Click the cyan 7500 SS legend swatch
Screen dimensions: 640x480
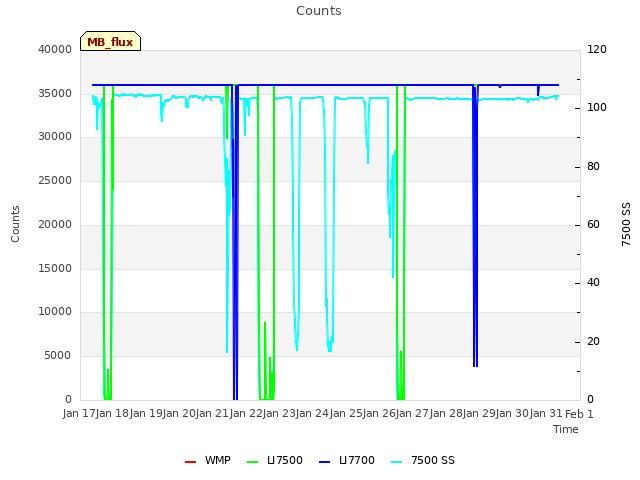pos(396,462)
